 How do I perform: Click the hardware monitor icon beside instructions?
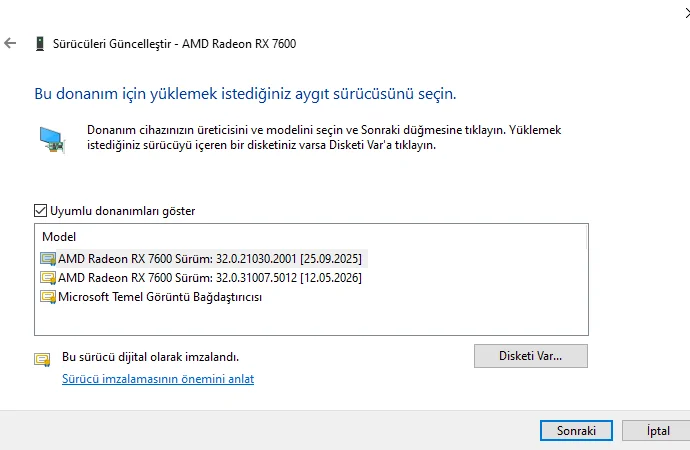tap(52, 140)
